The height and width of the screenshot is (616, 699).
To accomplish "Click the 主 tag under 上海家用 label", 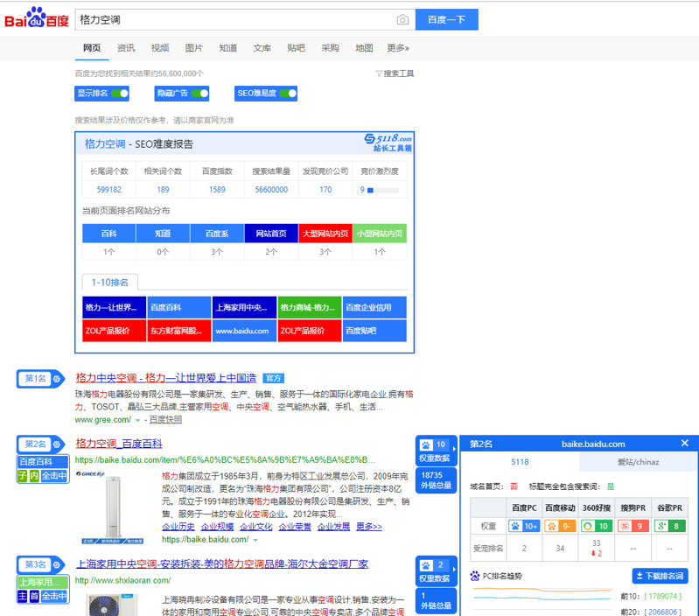I will [x=22, y=596].
